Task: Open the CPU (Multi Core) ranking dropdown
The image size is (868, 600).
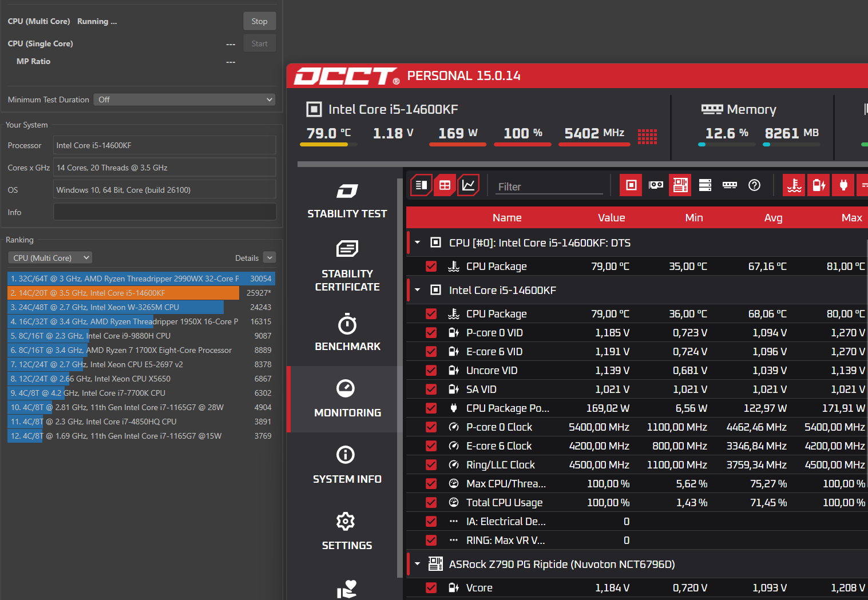Action: point(50,258)
